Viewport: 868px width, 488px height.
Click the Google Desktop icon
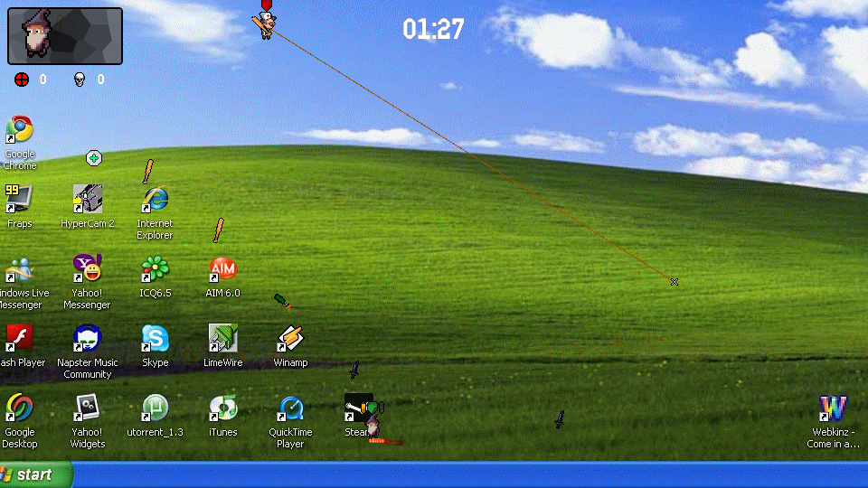click(19, 408)
